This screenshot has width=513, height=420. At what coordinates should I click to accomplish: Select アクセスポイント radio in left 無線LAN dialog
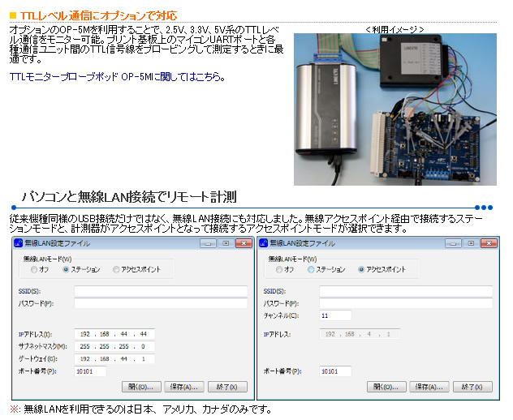point(116,270)
